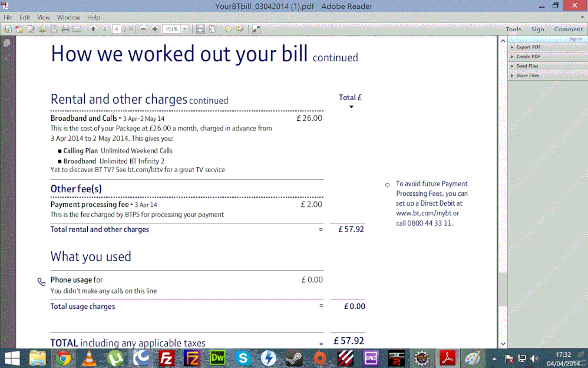Click the sticky note comment icon in the document
Viewport: 588px width, 368px height.
click(x=387, y=185)
